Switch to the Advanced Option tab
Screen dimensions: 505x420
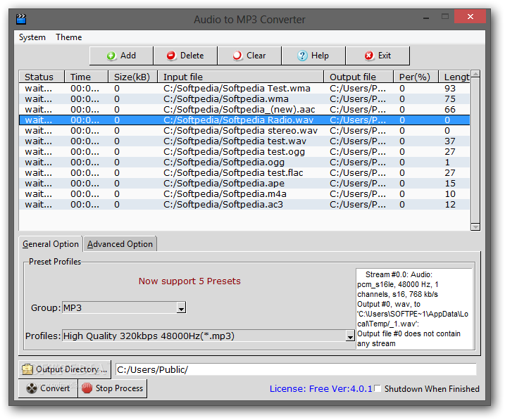point(120,244)
